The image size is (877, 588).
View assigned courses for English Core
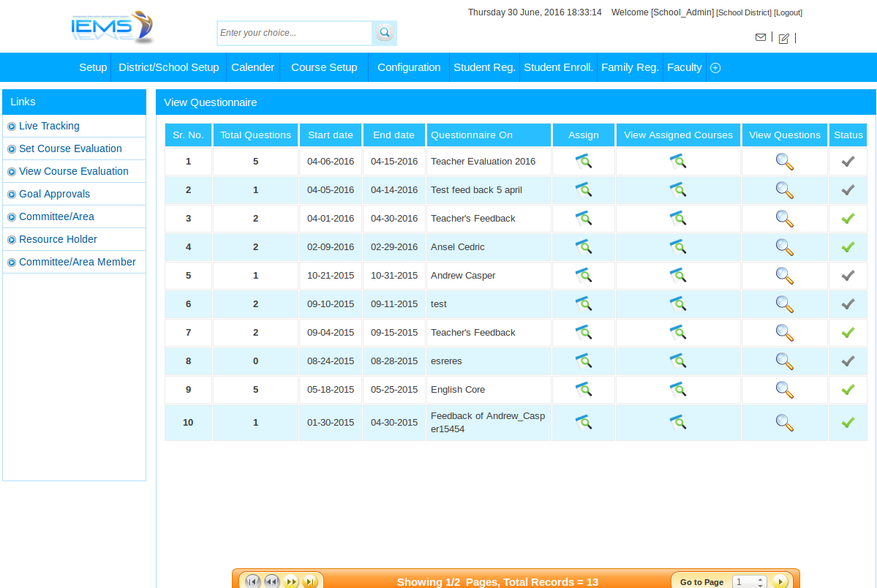pyautogui.click(x=678, y=390)
